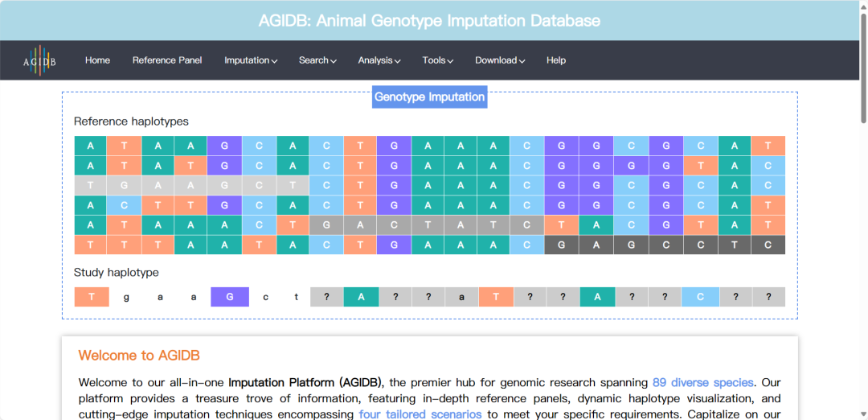Click the last question-mark cell in study haplotype
868x420 pixels.
point(769,297)
